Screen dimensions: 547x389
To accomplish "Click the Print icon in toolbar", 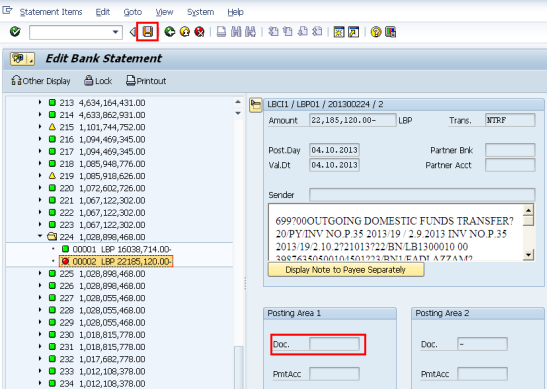I will tap(221, 32).
